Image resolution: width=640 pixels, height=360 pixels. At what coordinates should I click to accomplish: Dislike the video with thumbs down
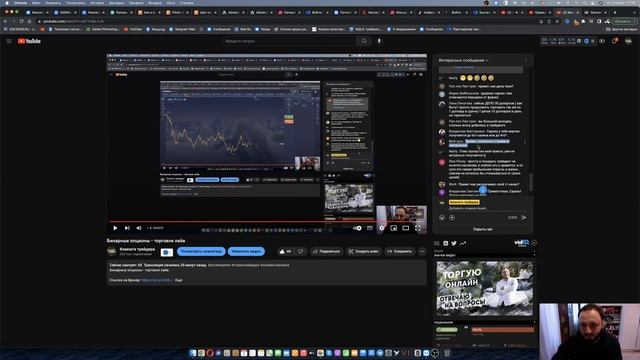pyautogui.click(x=300, y=251)
